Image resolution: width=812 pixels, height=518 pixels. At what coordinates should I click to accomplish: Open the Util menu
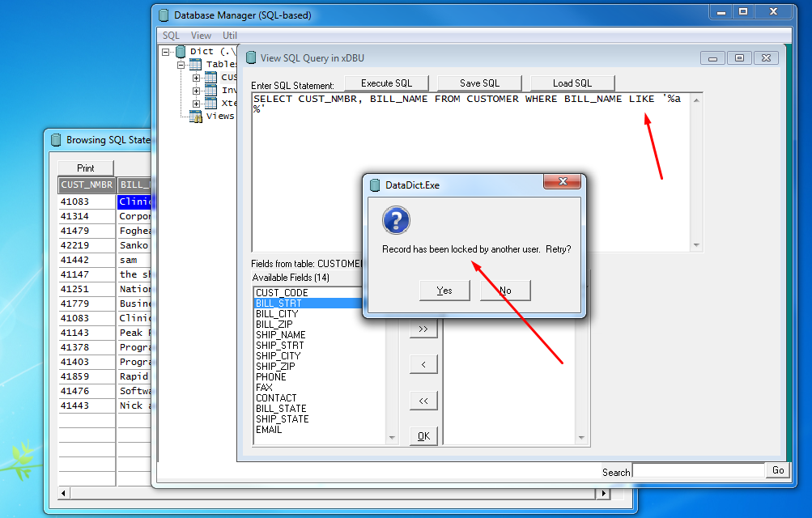[x=230, y=36]
